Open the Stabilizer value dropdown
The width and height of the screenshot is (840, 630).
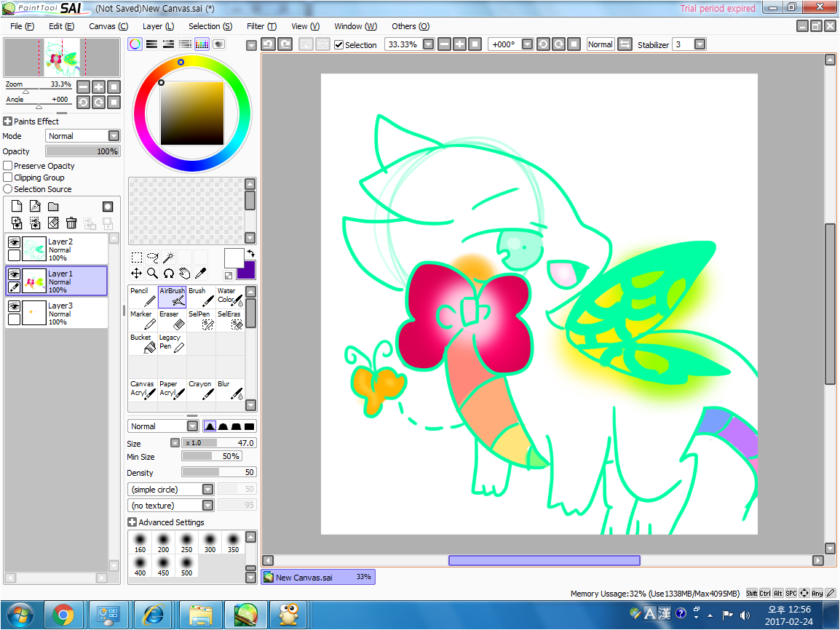point(700,44)
